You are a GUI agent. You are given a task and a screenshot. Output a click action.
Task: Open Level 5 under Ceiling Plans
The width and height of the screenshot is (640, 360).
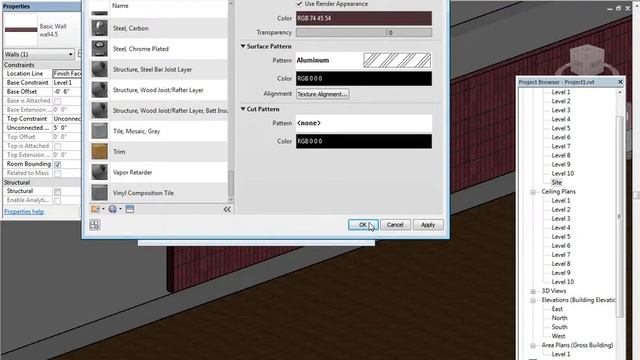click(x=561, y=237)
